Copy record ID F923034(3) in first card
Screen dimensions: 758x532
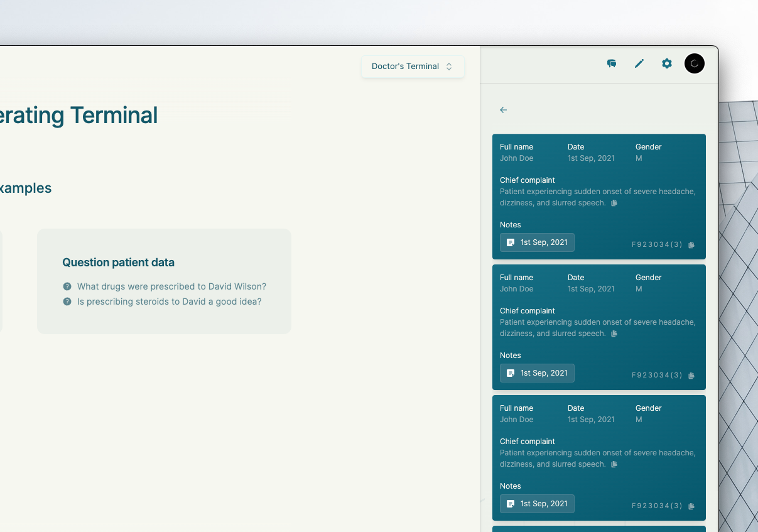pos(691,245)
